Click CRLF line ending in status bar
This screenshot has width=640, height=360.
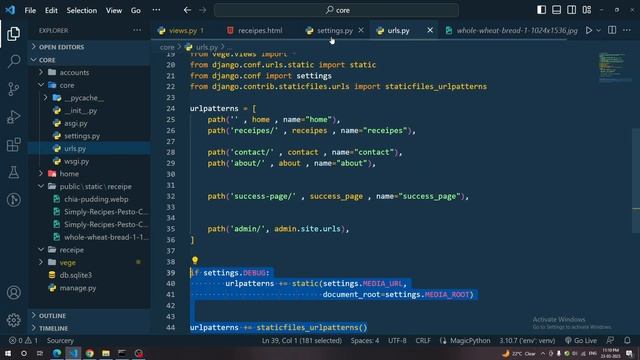tap(423, 340)
